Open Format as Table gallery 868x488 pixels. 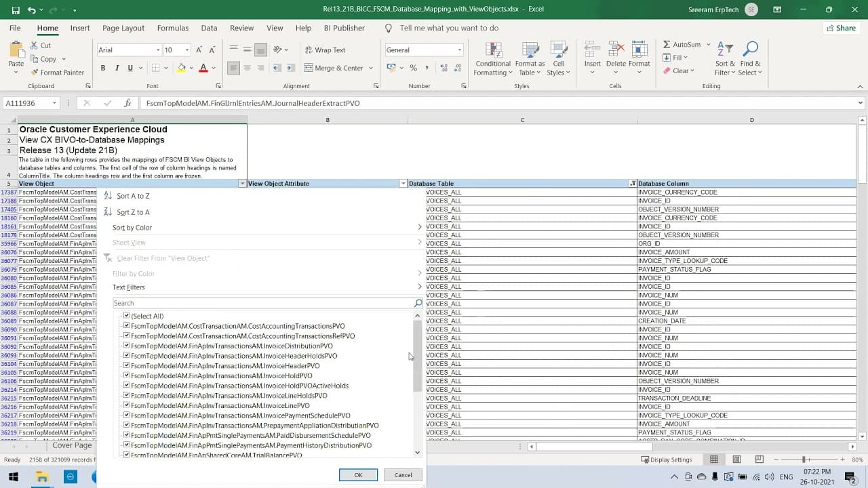coord(530,58)
